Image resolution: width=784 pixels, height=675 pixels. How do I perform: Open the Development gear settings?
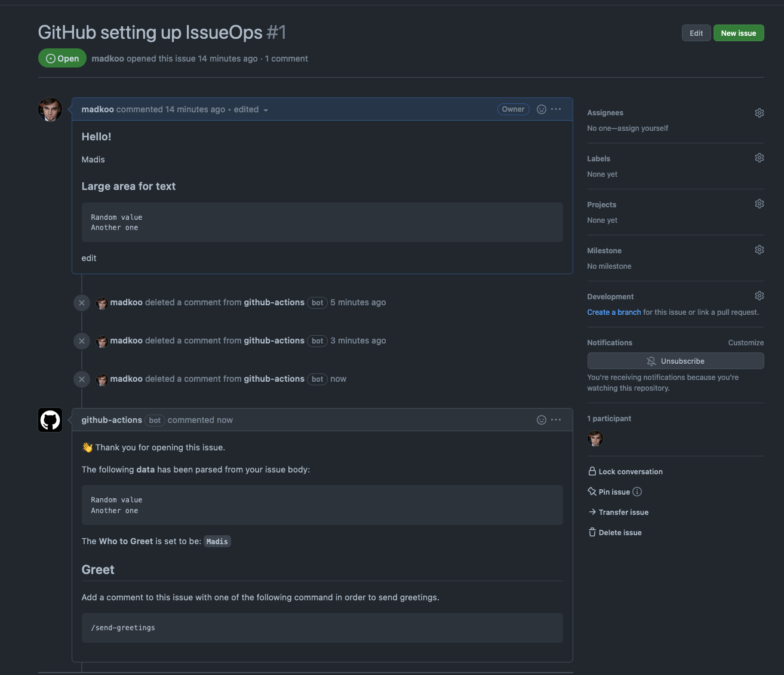[x=759, y=296]
